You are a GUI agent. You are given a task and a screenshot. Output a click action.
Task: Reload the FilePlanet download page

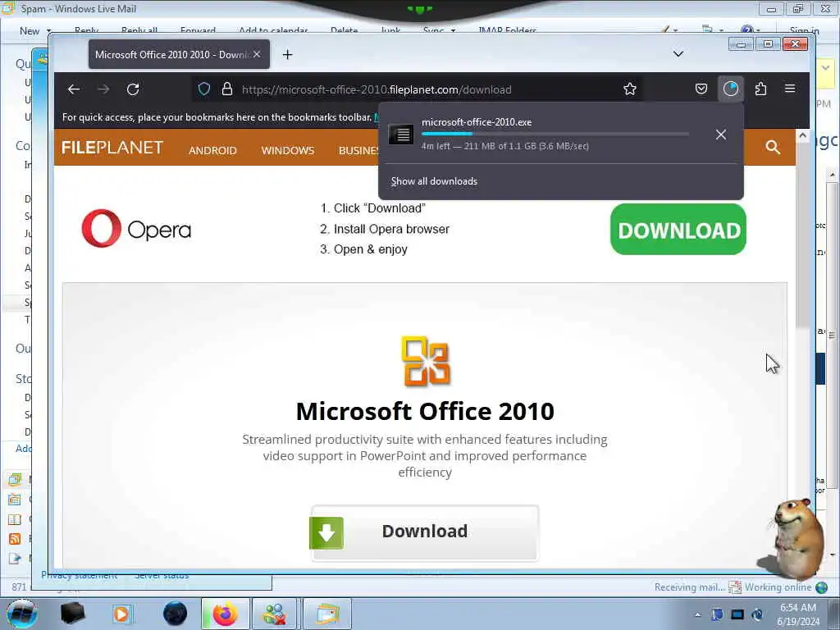point(133,89)
